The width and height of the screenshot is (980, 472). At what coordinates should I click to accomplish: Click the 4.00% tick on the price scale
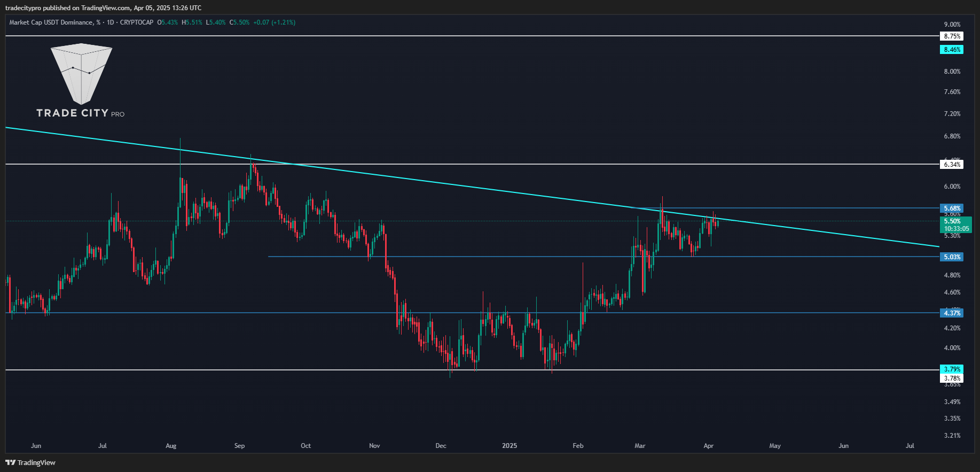coord(952,348)
